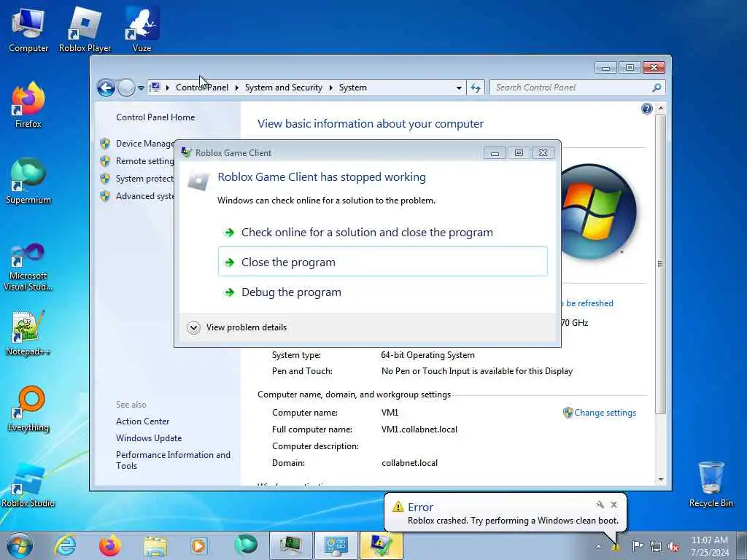Click the muted volume tray icon
747x560 pixels.
click(x=673, y=547)
